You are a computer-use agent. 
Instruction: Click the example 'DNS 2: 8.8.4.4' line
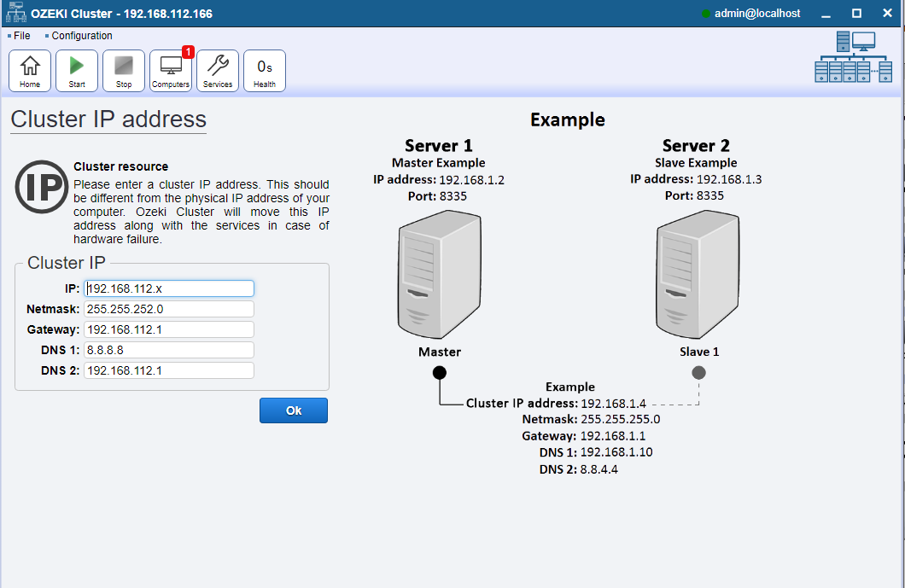578,469
